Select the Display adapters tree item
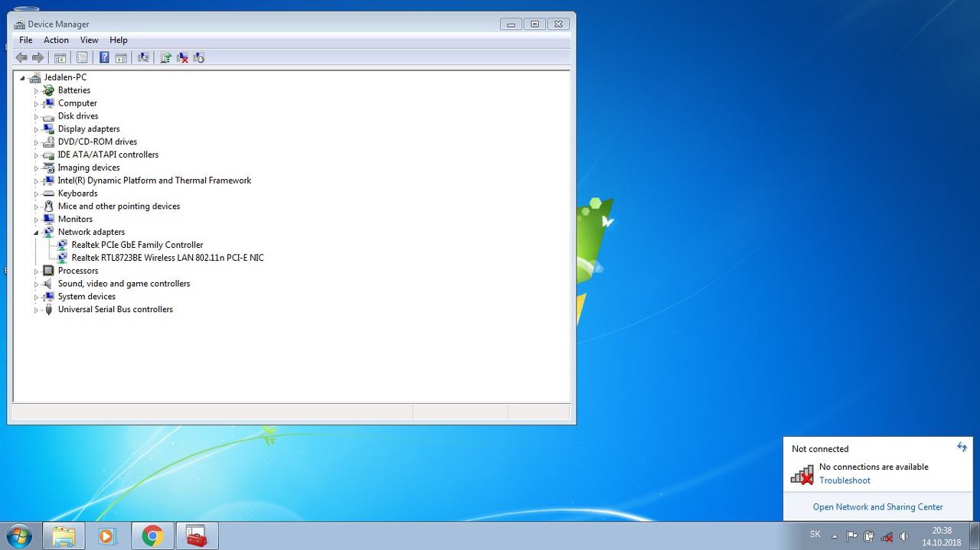 [x=89, y=129]
